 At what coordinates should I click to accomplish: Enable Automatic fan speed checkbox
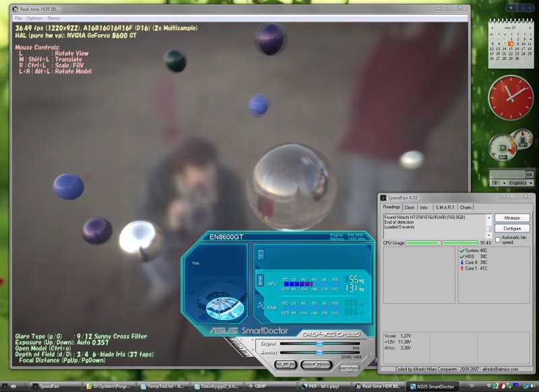[x=498, y=240]
